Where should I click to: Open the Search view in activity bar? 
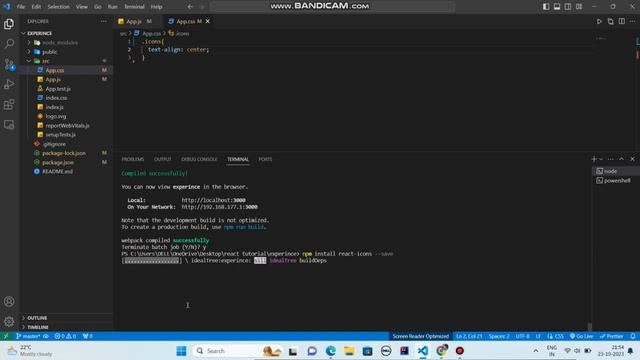click(x=9, y=44)
